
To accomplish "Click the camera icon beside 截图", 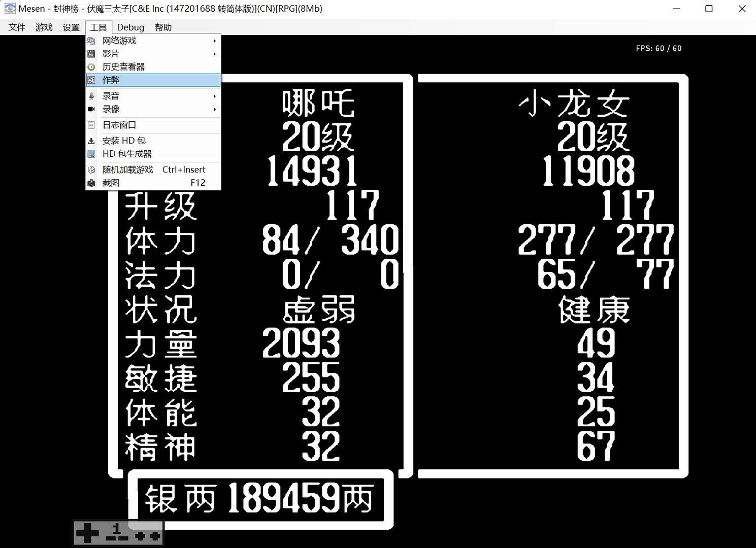I will pos(92,183).
